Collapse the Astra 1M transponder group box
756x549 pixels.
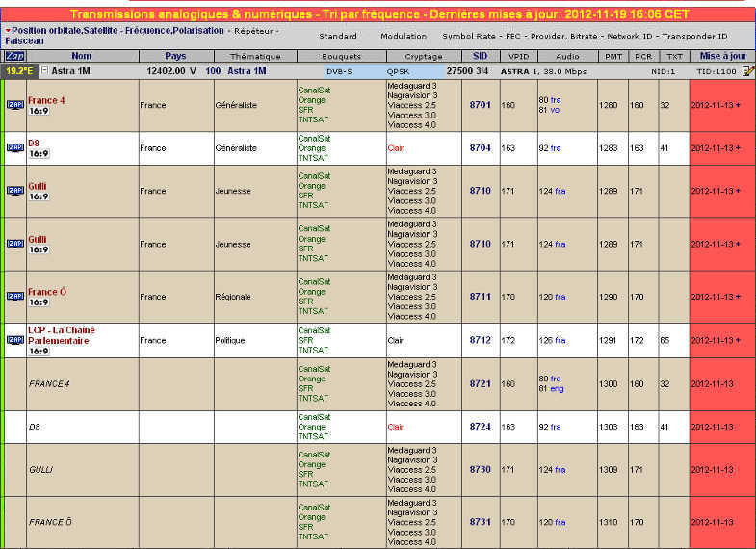point(44,70)
